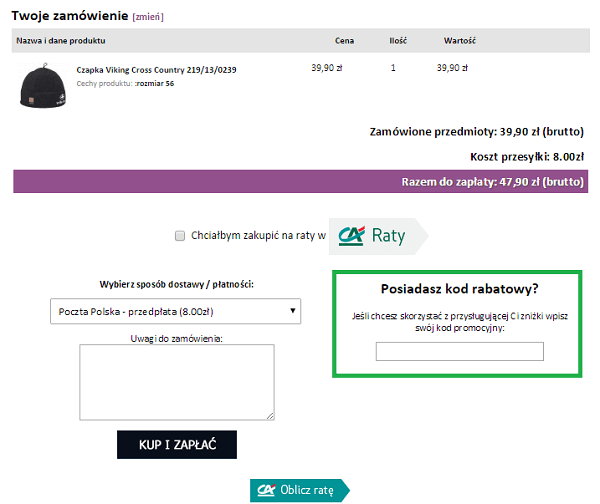Click the purple "Razem do zapłaty" total bar
600x504 pixels.
click(x=298, y=181)
